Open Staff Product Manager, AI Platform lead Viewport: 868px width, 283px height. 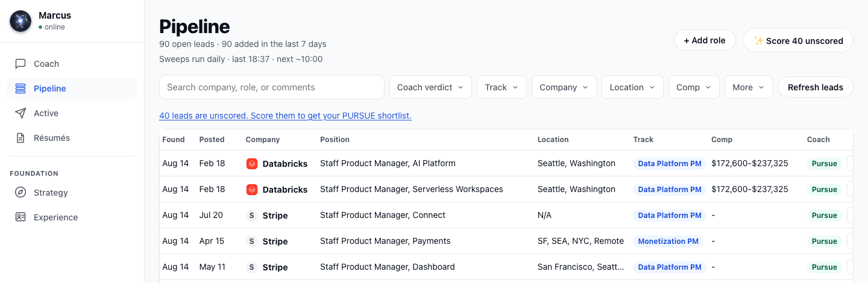click(388, 163)
